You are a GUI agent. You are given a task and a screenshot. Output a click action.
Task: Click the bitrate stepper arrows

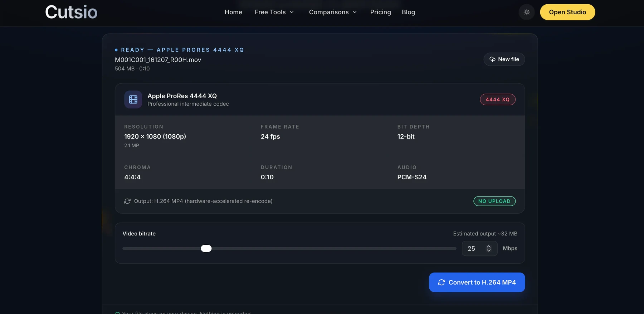tap(488, 248)
